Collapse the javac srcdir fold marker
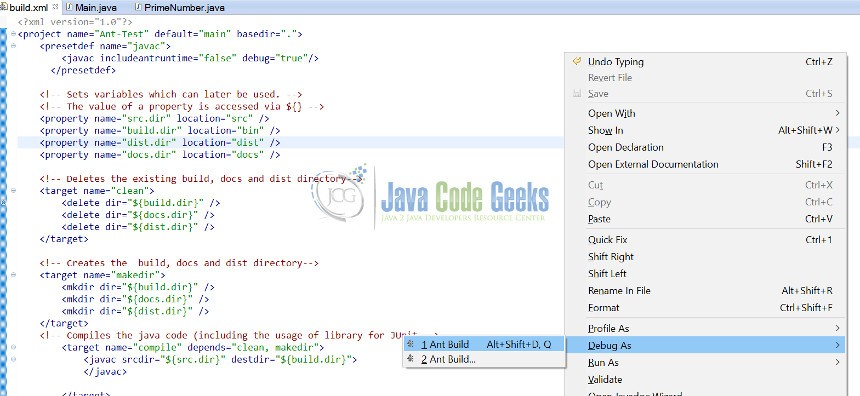The width and height of the screenshot is (860, 396). click(13, 359)
